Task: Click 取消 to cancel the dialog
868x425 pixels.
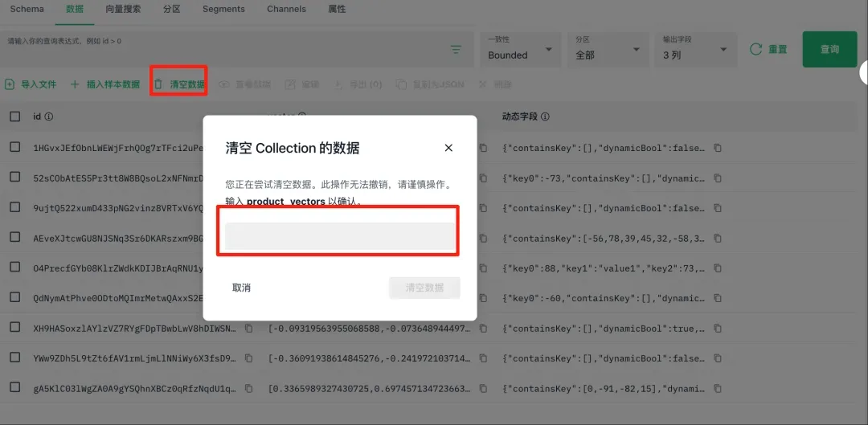Action: tap(241, 288)
